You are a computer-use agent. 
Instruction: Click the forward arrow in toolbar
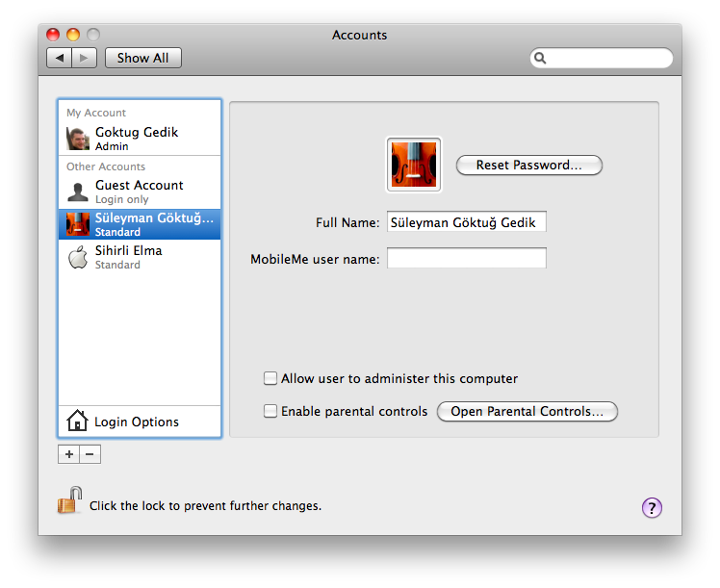click(x=85, y=58)
